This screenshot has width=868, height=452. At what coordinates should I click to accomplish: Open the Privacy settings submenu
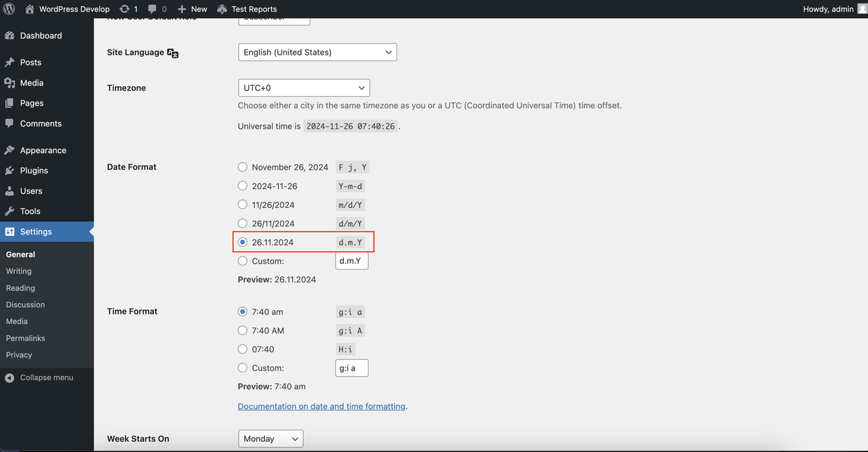coord(19,355)
